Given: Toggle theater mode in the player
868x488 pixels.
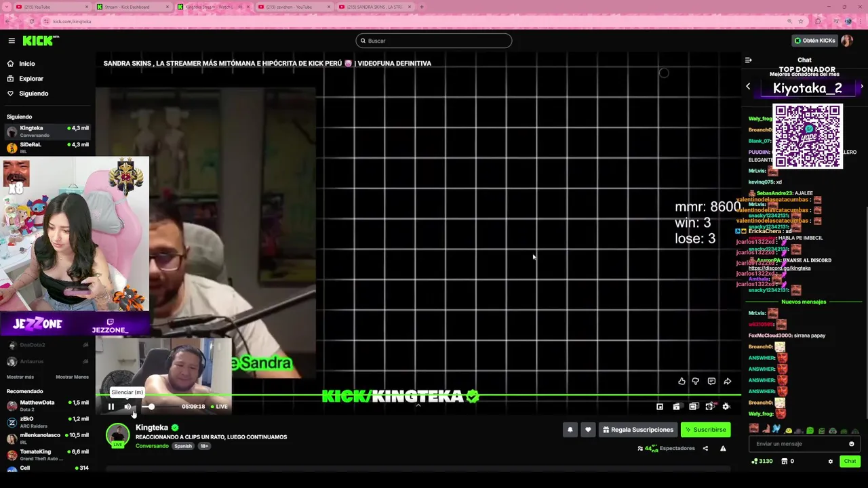Looking at the screenshot, I should click(x=693, y=407).
